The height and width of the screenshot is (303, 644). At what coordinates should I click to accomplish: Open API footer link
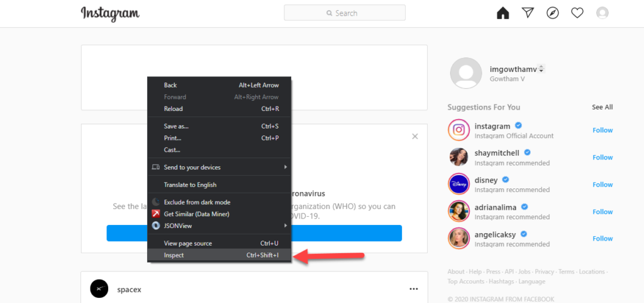[509, 272]
